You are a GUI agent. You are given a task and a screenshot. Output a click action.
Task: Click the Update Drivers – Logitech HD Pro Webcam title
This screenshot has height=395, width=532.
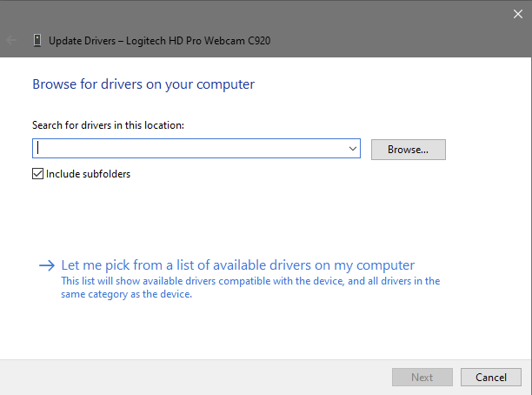[159, 41]
